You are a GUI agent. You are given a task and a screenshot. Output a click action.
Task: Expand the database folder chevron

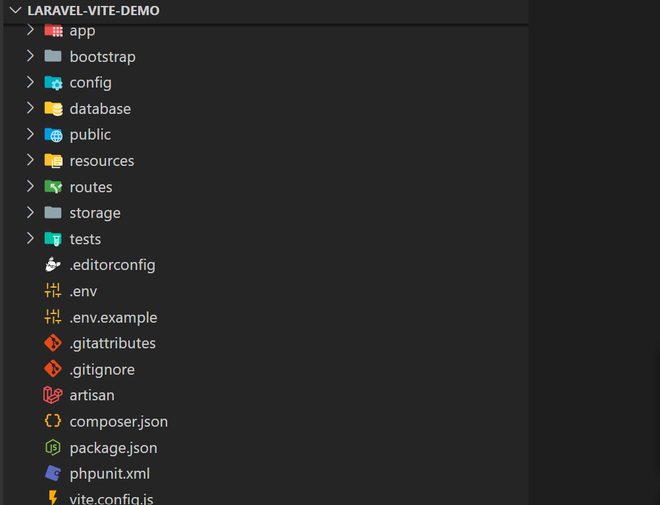tap(30, 108)
